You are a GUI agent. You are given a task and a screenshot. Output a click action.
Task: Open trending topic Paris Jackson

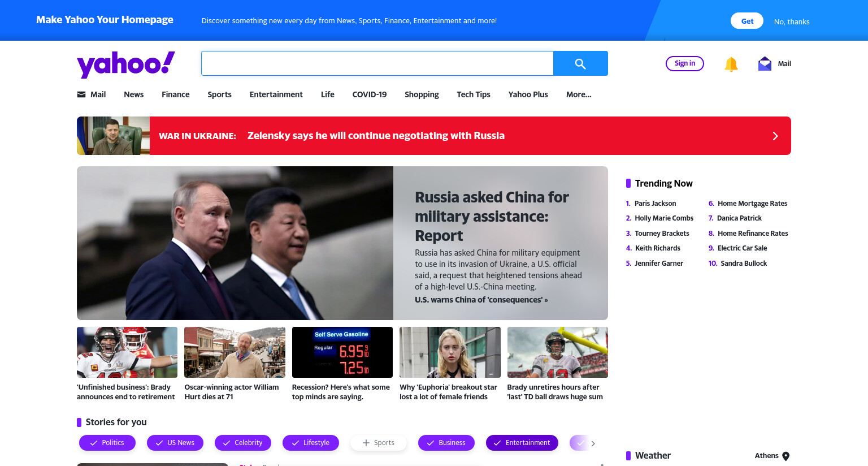655,204
